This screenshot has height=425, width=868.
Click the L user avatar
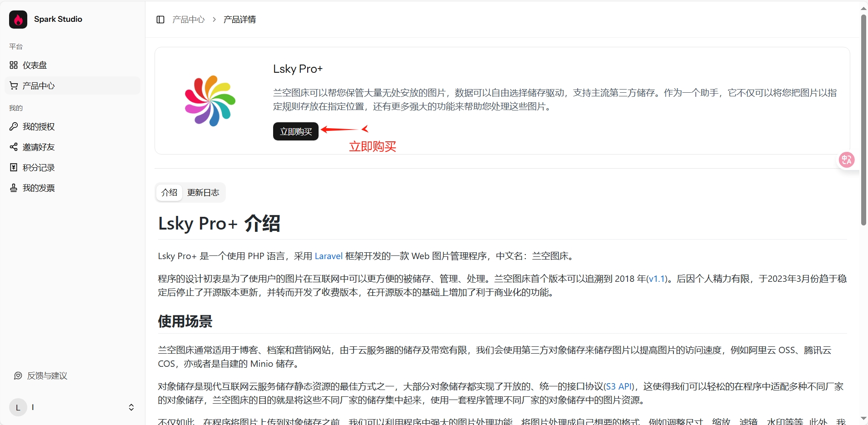click(x=18, y=407)
